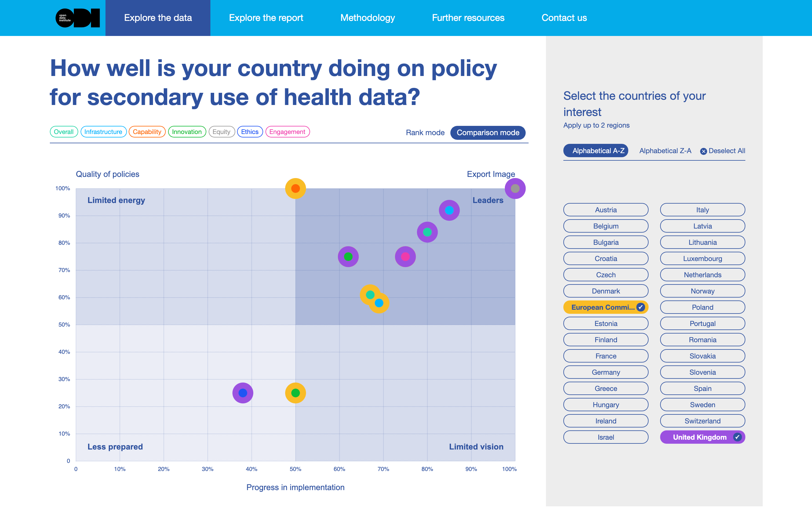Open the Methodology page
Viewport: 812px width, 511px height.
pos(367,18)
